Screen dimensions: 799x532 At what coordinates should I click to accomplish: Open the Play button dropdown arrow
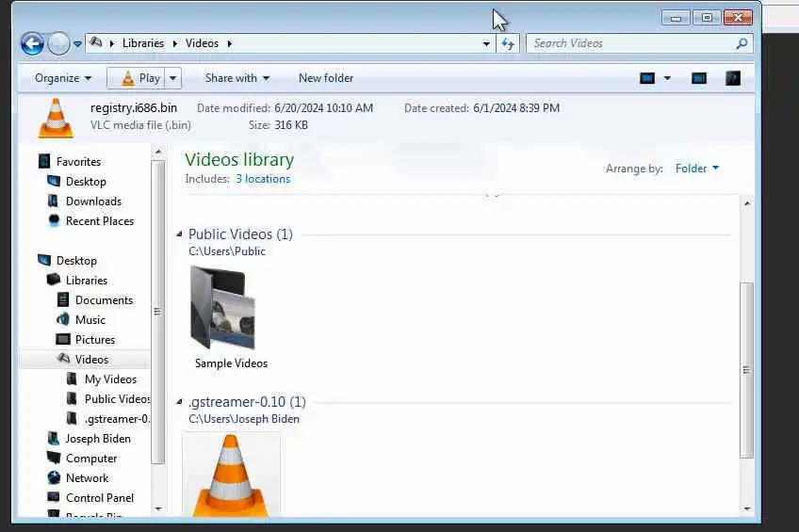pos(172,78)
